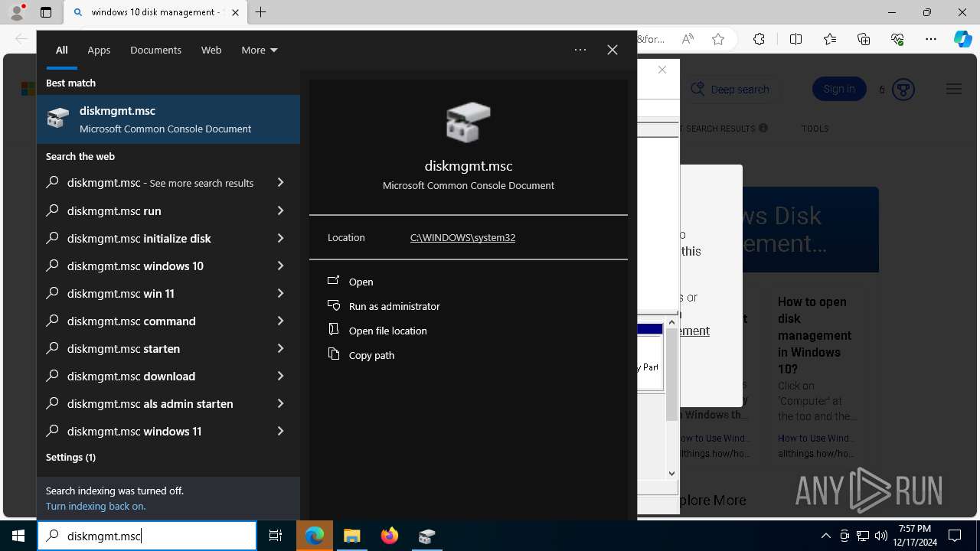Image resolution: width=980 pixels, height=551 pixels.
Task: Click the Settings (1) results header
Action: 70,457
